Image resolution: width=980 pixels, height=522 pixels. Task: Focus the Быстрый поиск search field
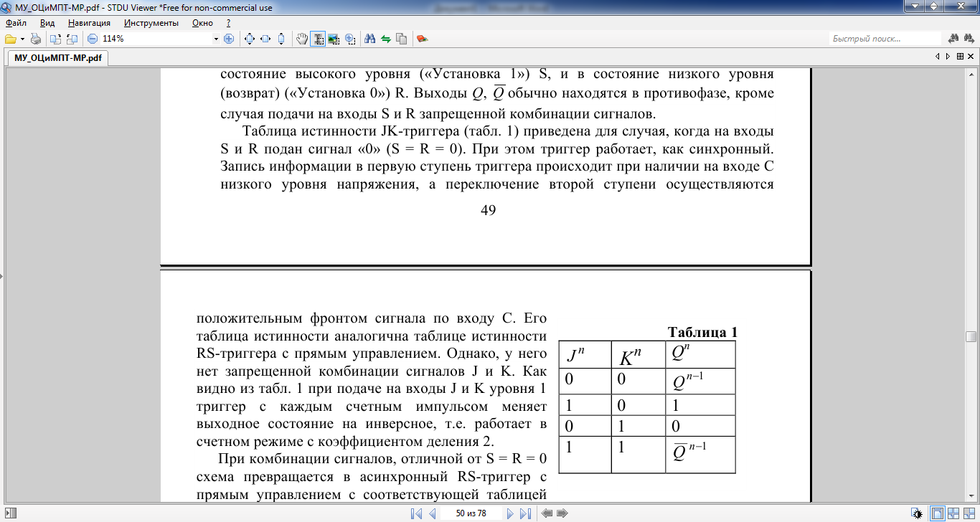tap(885, 39)
